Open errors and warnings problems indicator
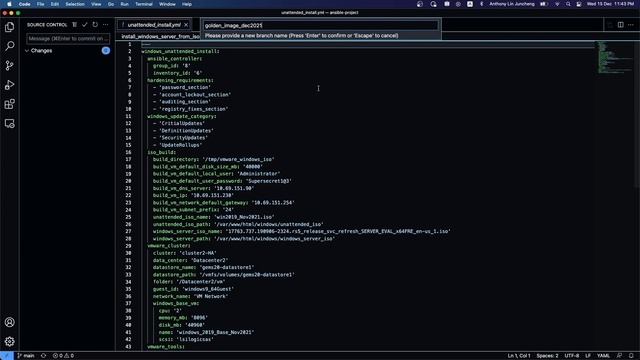This screenshot has width=640, height=360. (x=63, y=356)
